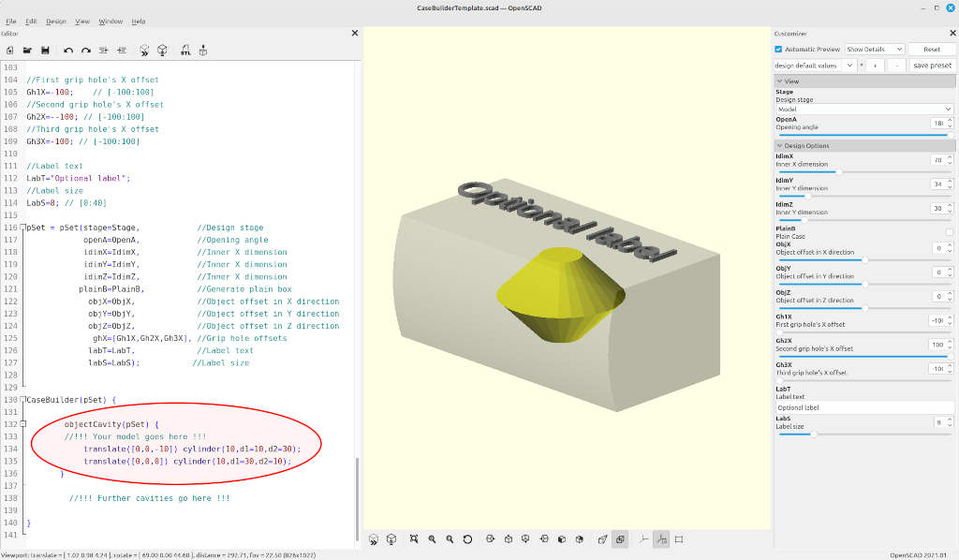959x560 pixels.
Task: Open the Window menu
Action: coord(111,22)
